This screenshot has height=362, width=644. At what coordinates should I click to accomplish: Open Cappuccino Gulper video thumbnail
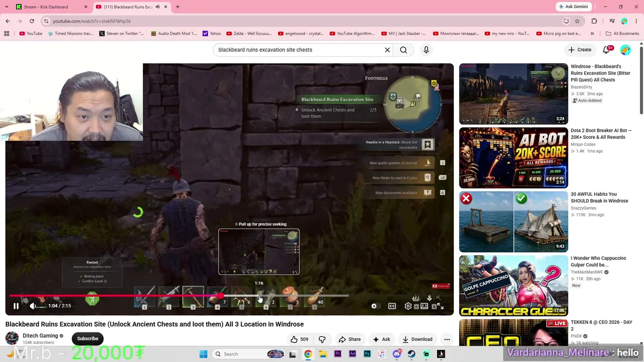click(x=513, y=285)
